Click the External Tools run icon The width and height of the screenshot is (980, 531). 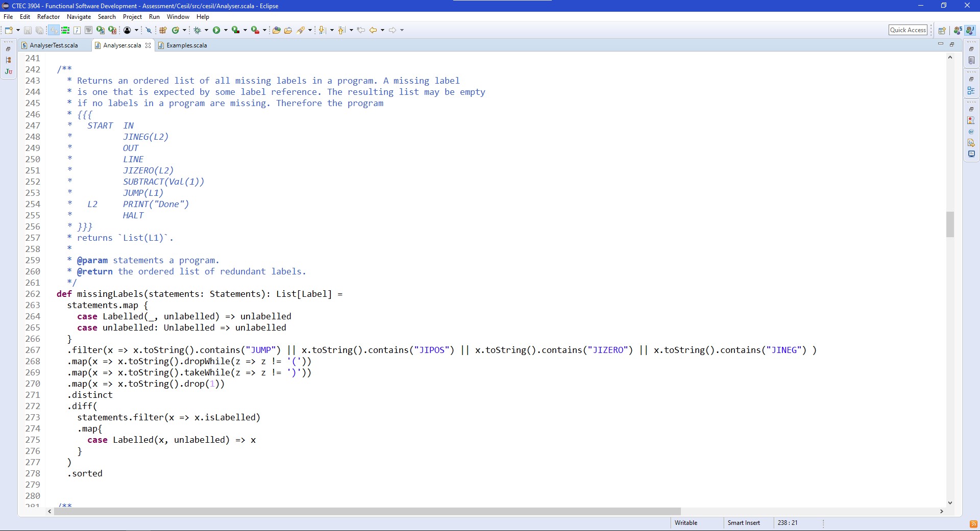pyautogui.click(x=255, y=30)
